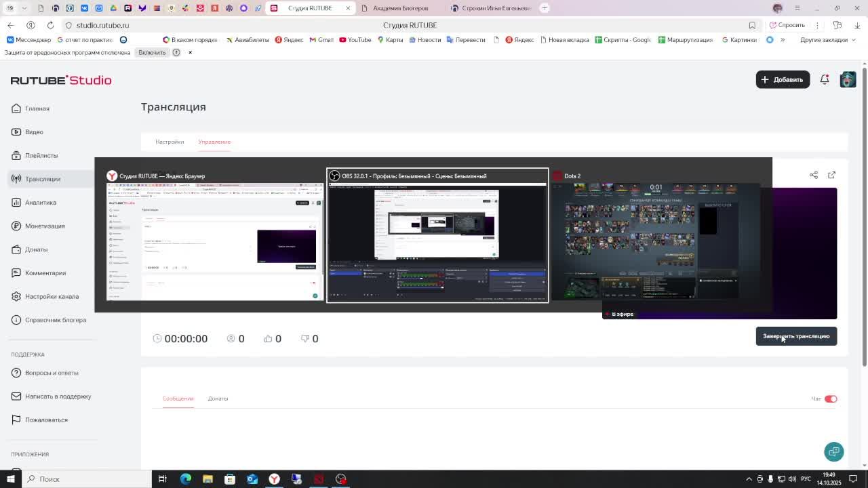
Task: Open the Мессенджер bookmark
Action: pyautogui.click(x=28, y=40)
